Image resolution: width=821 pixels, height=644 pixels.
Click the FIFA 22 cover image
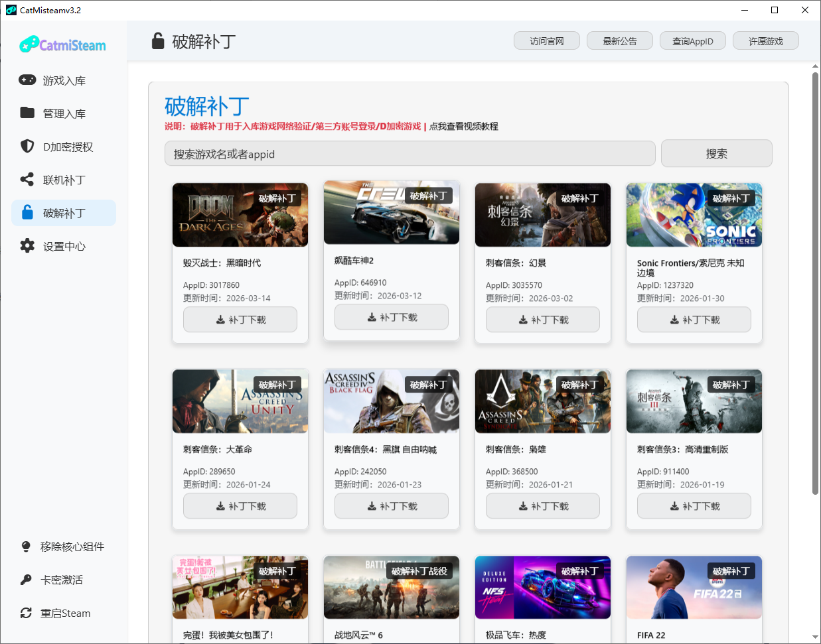[694, 588]
